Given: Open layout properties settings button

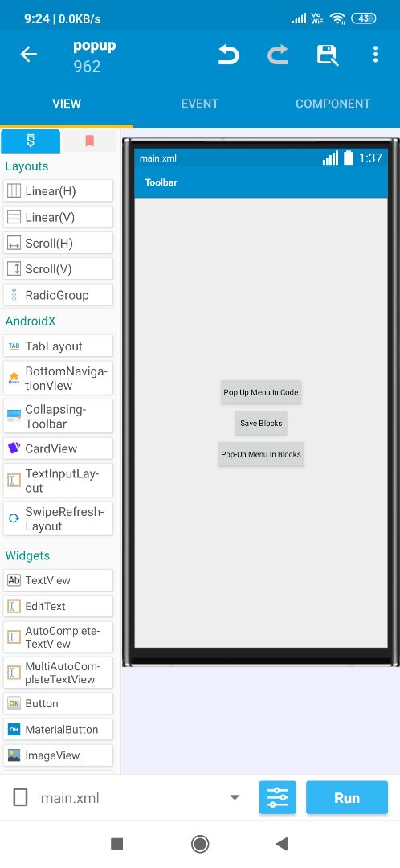Looking at the screenshot, I should click(x=278, y=798).
